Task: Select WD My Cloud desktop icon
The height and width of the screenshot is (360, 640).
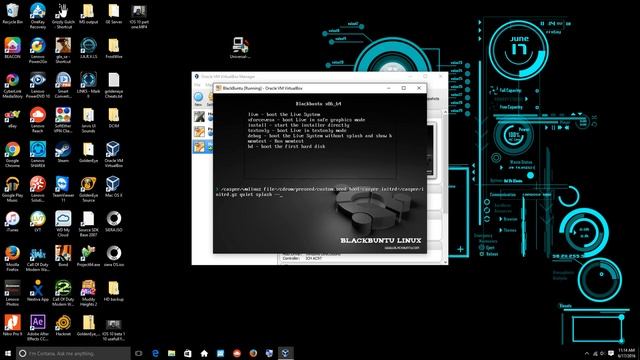Action: [63, 224]
